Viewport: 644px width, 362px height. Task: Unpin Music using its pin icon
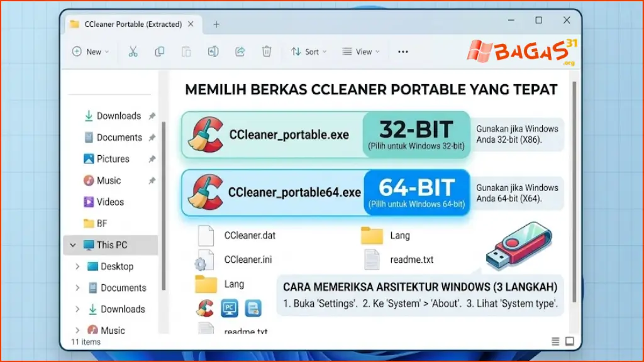(x=152, y=180)
